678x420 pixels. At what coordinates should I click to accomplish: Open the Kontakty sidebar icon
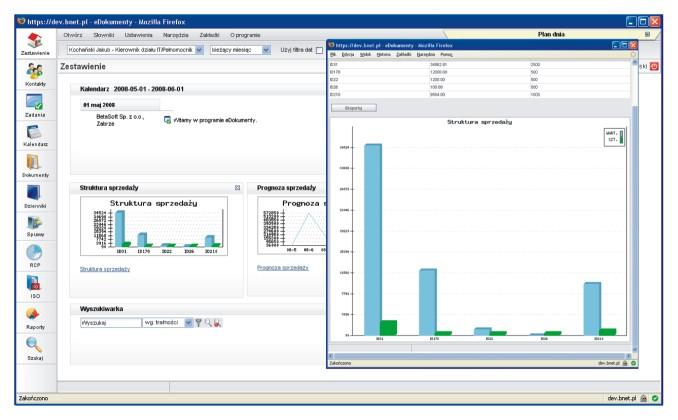[x=35, y=71]
